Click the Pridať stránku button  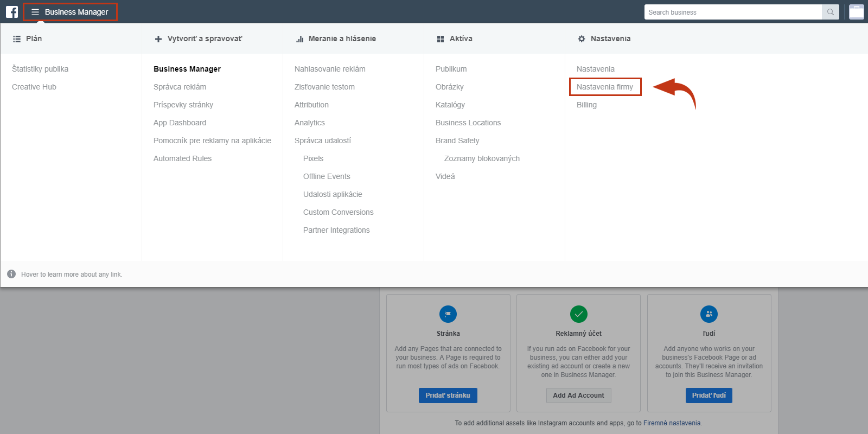(448, 395)
